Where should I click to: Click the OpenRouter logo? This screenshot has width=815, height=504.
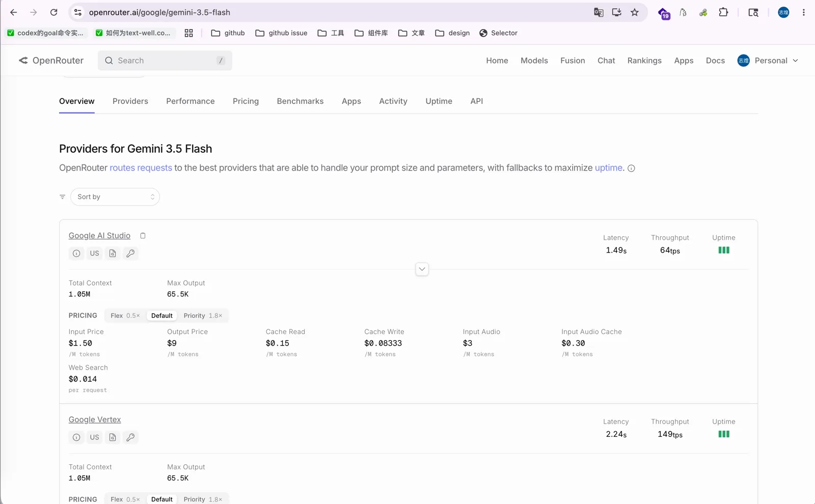[51, 61]
